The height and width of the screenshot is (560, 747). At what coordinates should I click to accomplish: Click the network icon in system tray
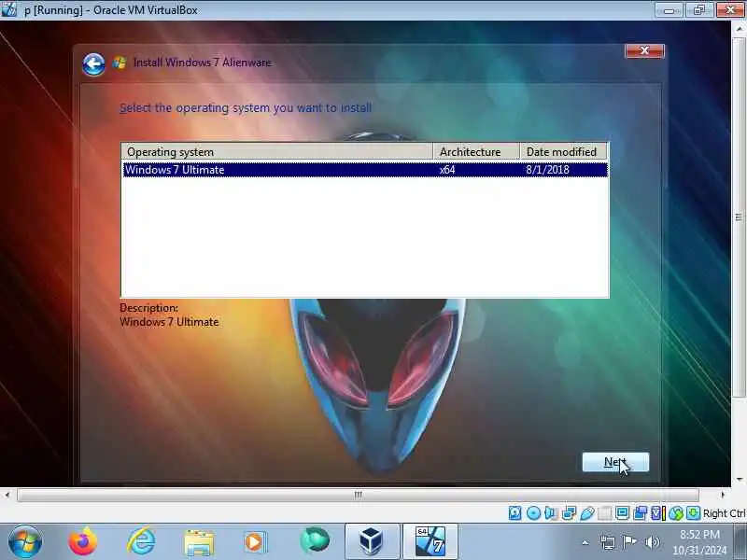[608, 542]
